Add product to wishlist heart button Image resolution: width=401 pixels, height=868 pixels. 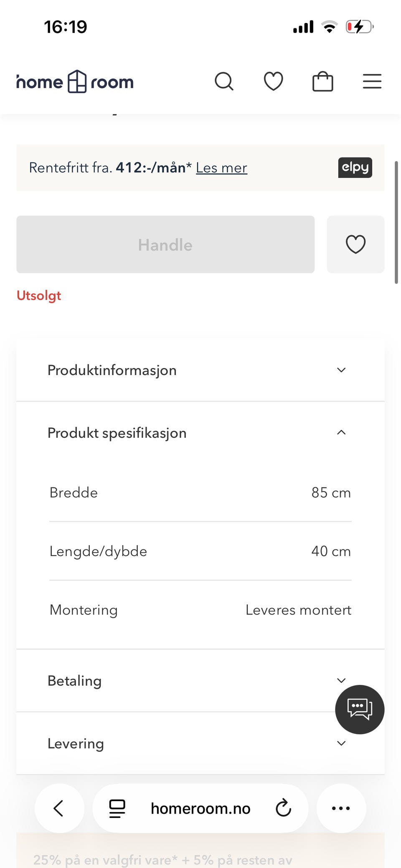tap(355, 244)
